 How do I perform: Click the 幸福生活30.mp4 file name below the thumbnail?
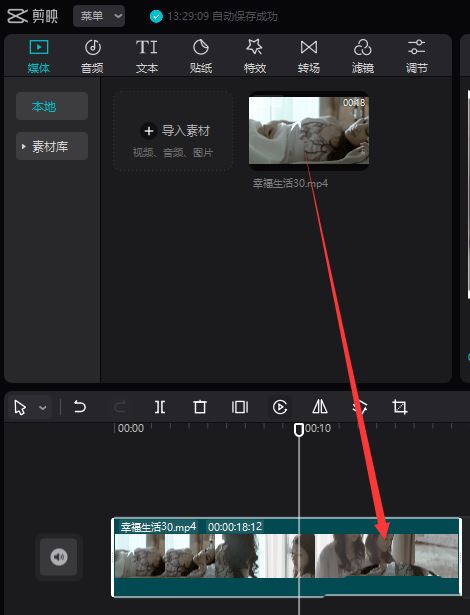290,183
